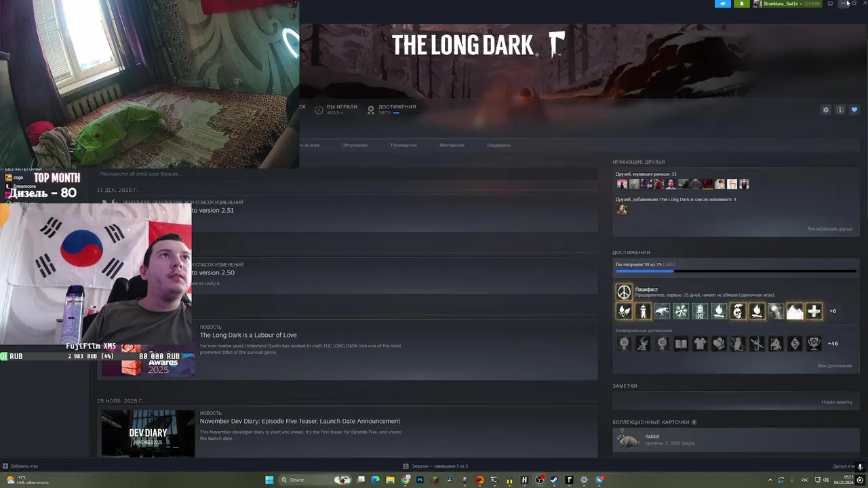Select the skull achievement icon
Screen dimensions: 868x488
738,311
